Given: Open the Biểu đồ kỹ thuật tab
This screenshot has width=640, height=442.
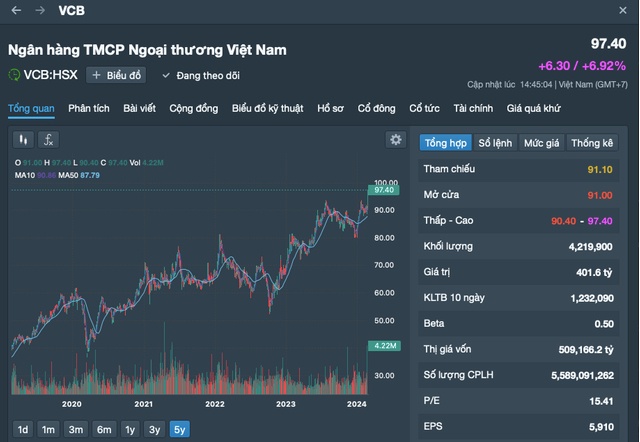Looking at the screenshot, I should (267, 109).
